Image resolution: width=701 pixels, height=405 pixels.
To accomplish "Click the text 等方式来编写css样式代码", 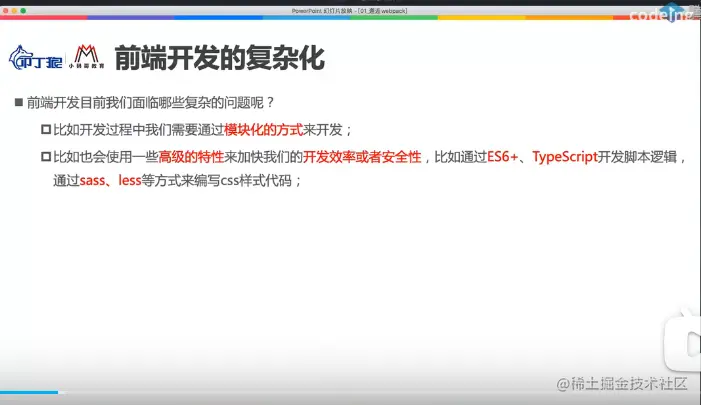I will pos(217,181).
